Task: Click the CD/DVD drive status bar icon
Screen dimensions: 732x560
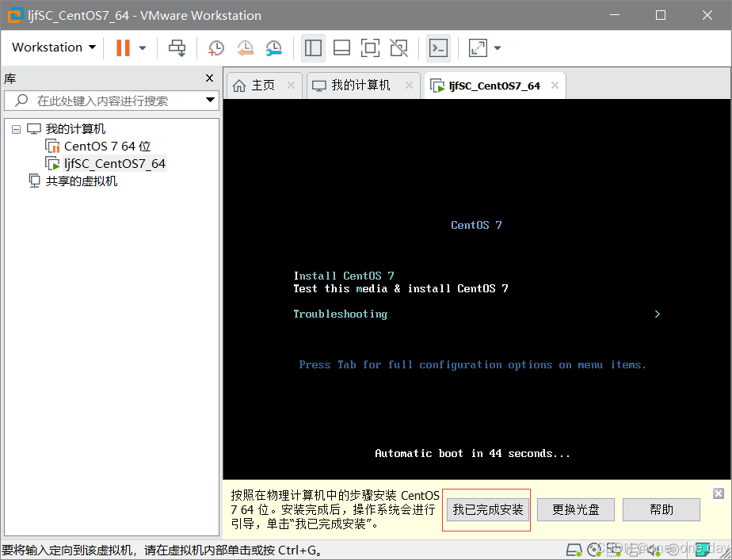Action: 594,550
